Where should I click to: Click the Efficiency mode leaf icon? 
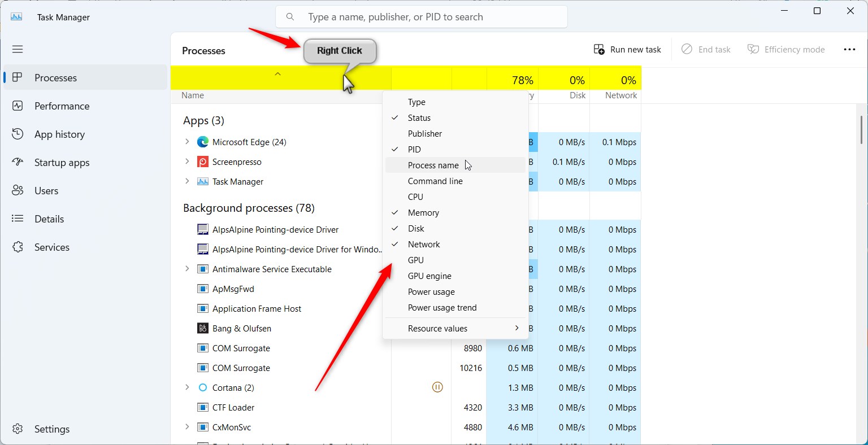[x=753, y=49]
